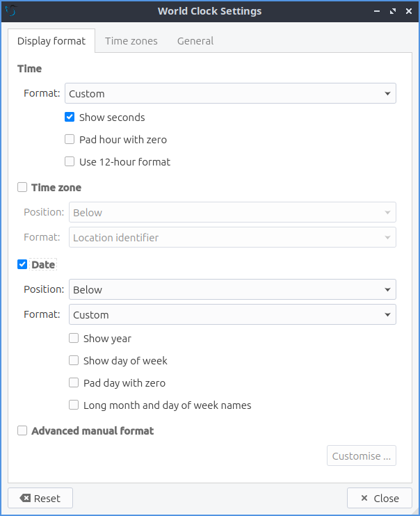Tick Show day of week
This screenshot has width=420, height=516.
pyautogui.click(x=74, y=361)
